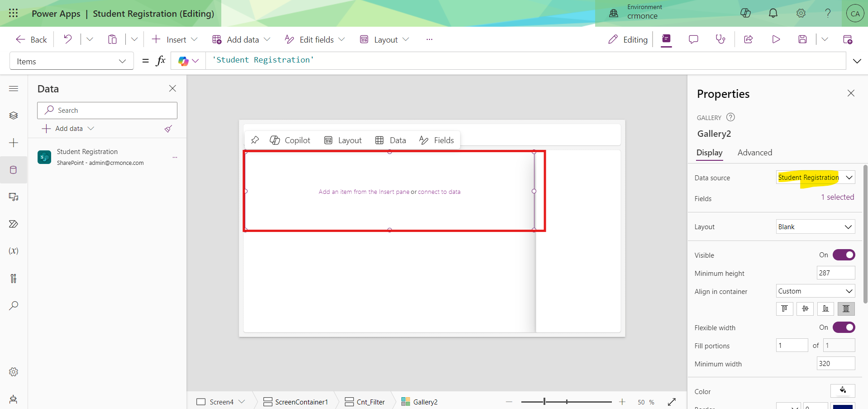Open the Items property dropdown

(72, 61)
